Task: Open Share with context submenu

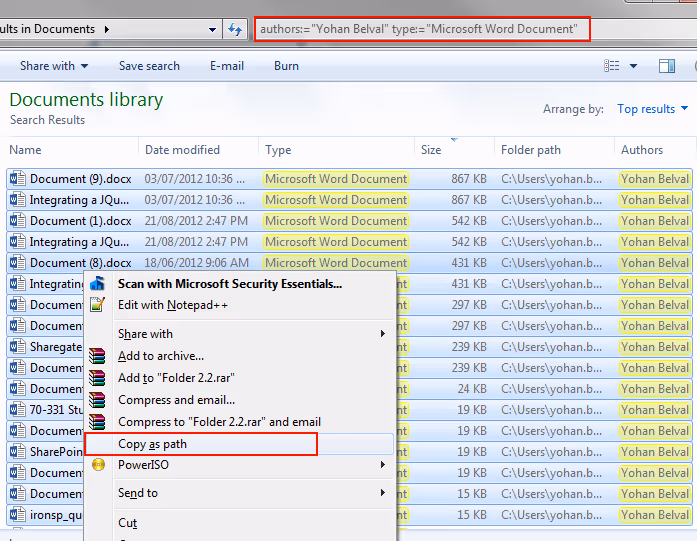Action: click(240, 334)
